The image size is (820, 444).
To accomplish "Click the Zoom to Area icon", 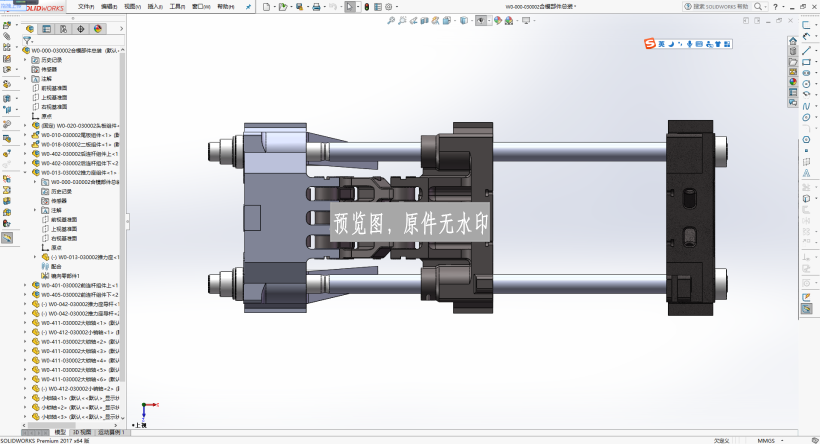I will [402, 20].
